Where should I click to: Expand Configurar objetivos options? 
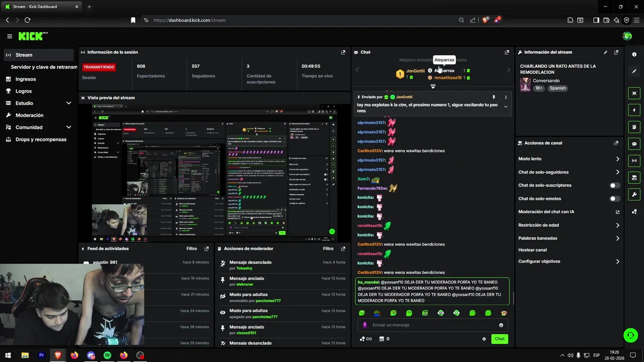(x=617, y=261)
